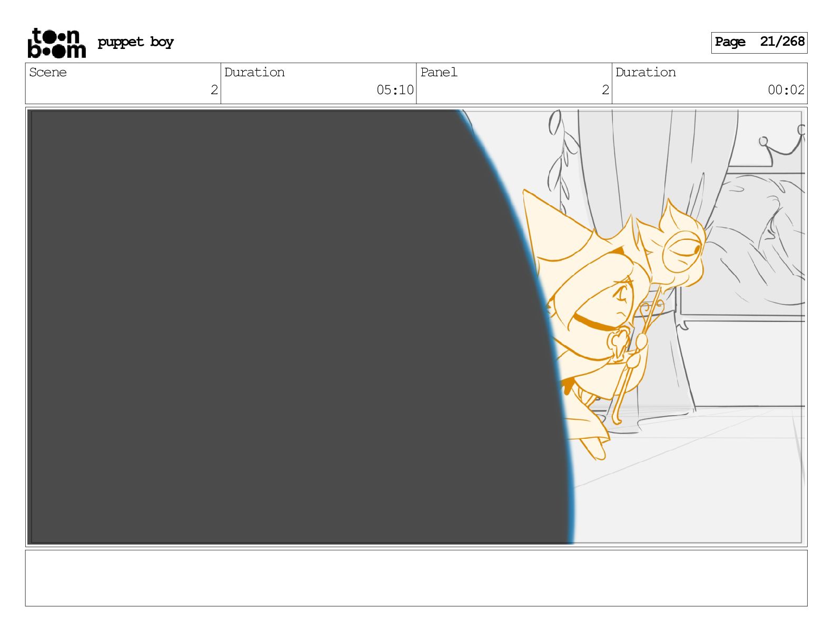Select scene number value 2
Screen dimensions: 834x644
[x=214, y=90]
